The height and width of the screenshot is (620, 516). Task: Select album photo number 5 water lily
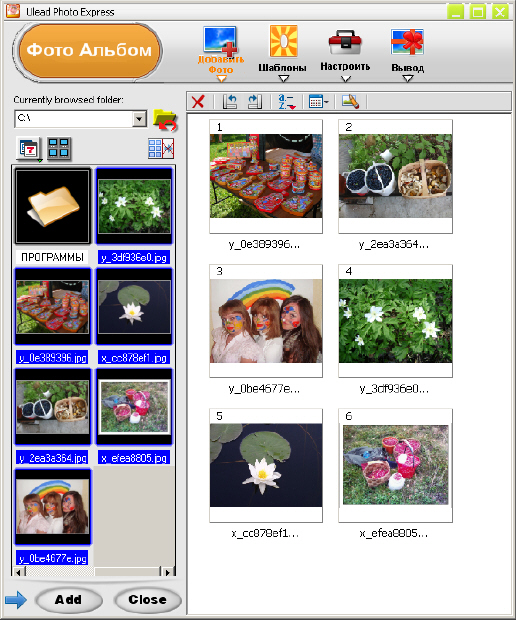click(266, 465)
